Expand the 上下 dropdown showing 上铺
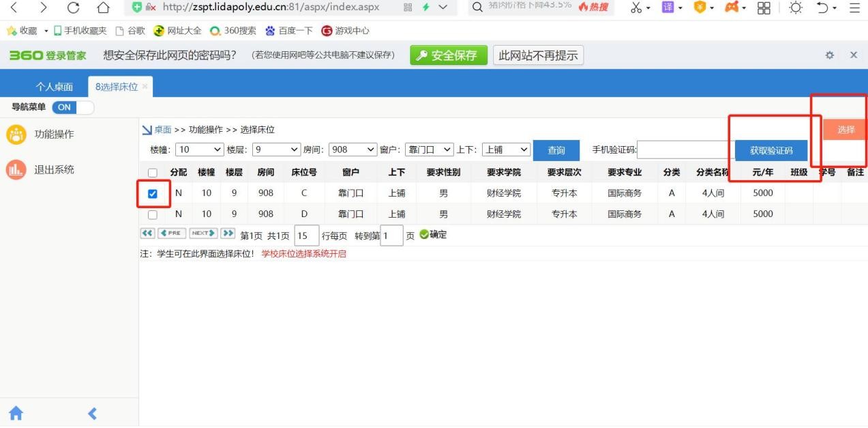The width and height of the screenshot is (868, 428). click(x=506, y=149)
